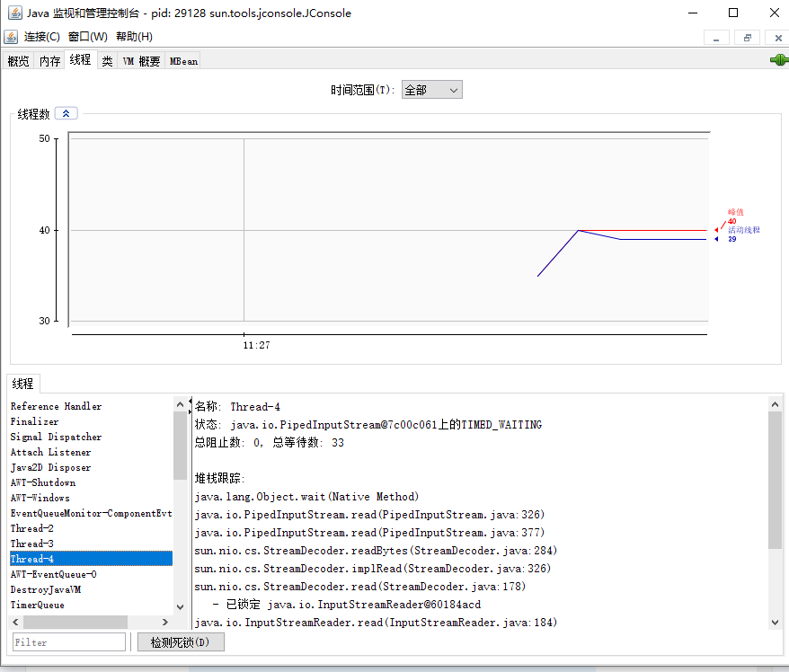Select TimerQueue thread
Screen dimensions: 789x672
(x=91, y=605)
